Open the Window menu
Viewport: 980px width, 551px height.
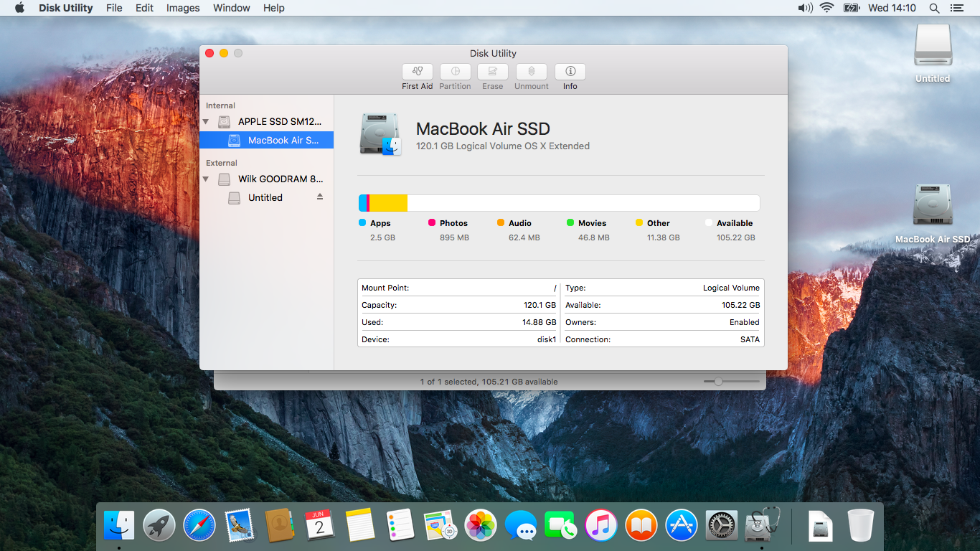[232, 8]
